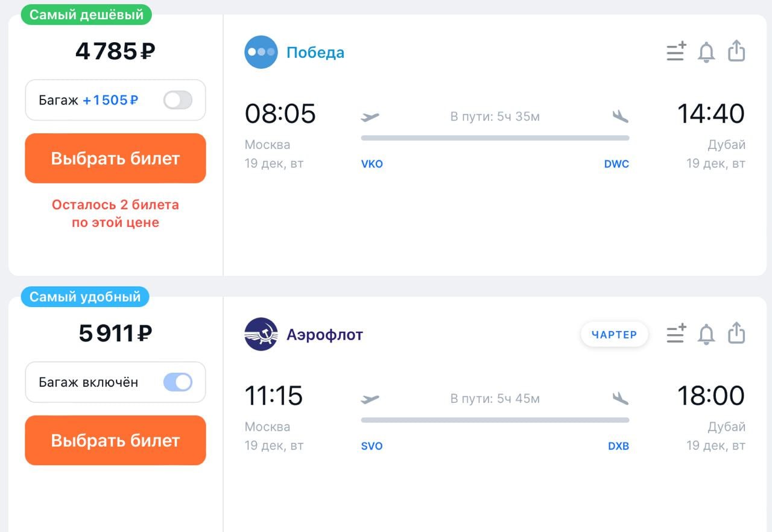Image resolution: width=772 pixels, height=532 pixels.
Task: Click the Аэрофлот airline name
Action: pos(324,335)
